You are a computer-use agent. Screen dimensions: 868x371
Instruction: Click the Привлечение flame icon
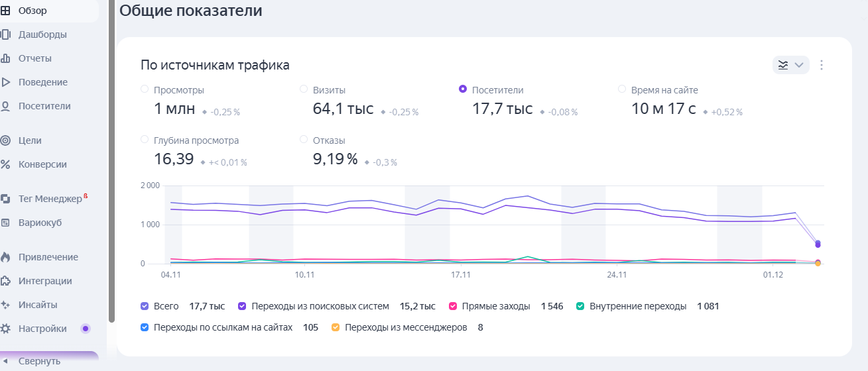coord(5,257)
